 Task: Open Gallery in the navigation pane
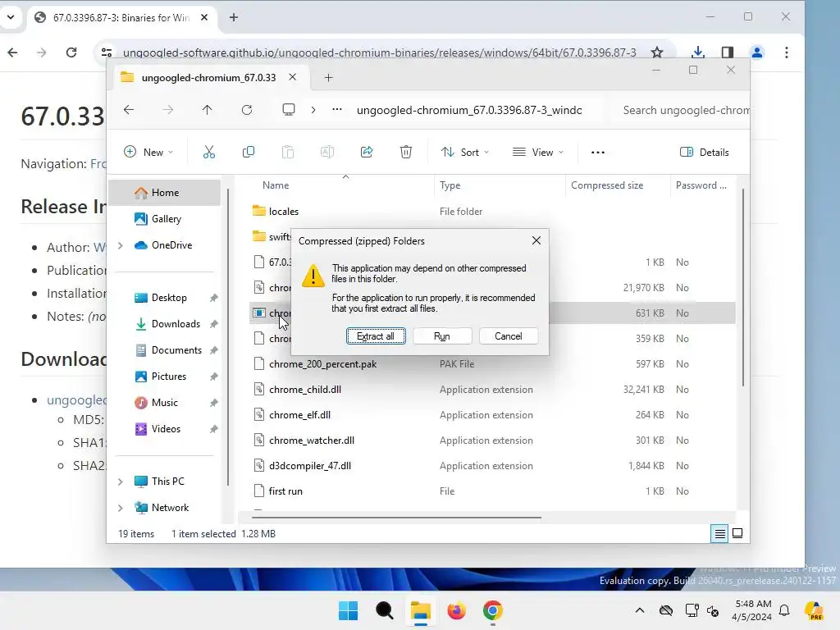click(x=166, y=218)
